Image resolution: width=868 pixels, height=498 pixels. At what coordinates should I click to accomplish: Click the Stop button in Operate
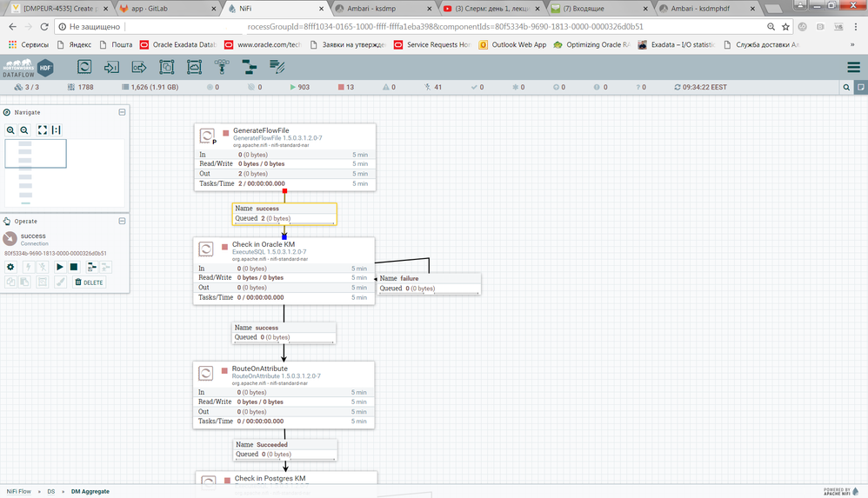(x=74, y=267)
